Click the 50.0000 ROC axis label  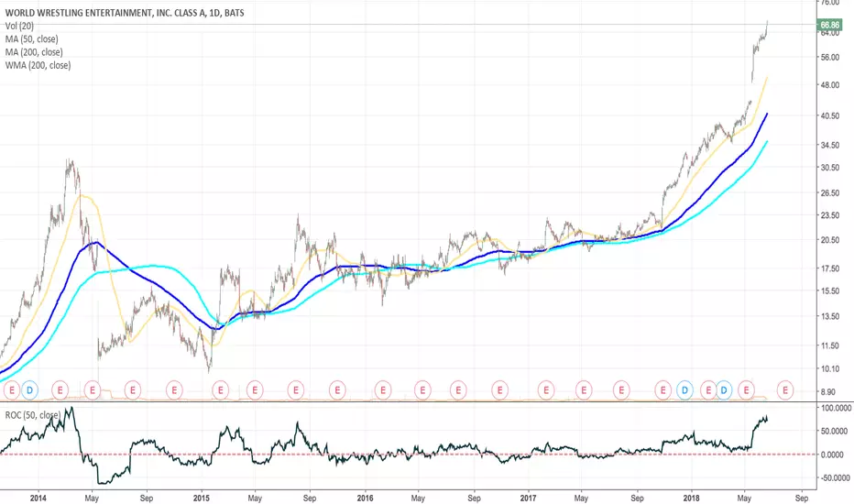point(836,431)
